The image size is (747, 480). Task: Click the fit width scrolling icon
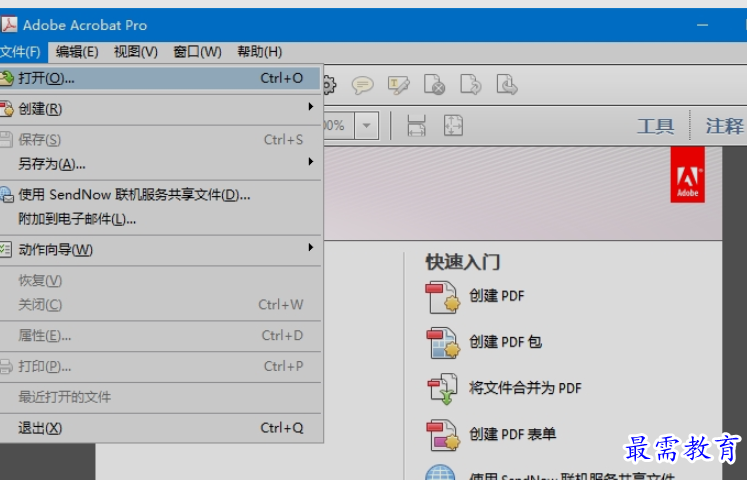click(x=416, y=126)
